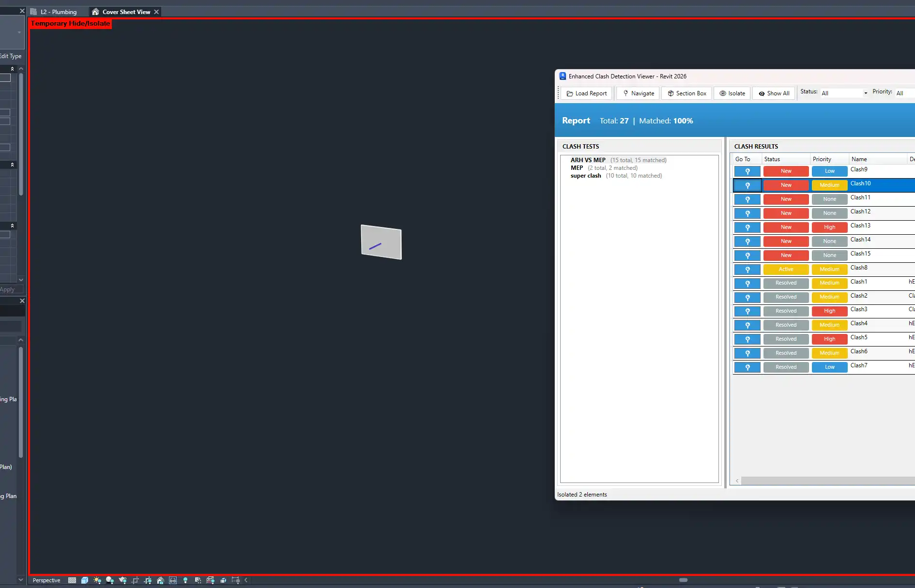Image resolution: width=915 pixels, height=588 pixels.
Task: Click the Go To pin for Clash9
Action: (747, 171)
